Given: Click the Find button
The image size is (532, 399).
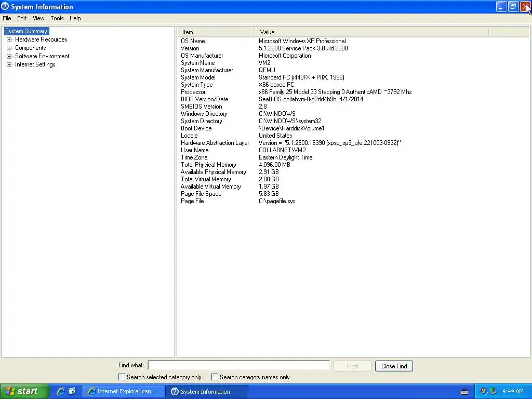Looking at the screenshot, I should 352,366.
